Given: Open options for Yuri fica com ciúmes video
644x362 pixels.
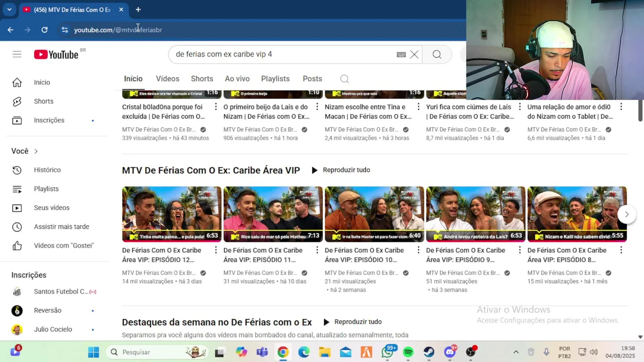Looking at the screenshot, I should point(520,107).
